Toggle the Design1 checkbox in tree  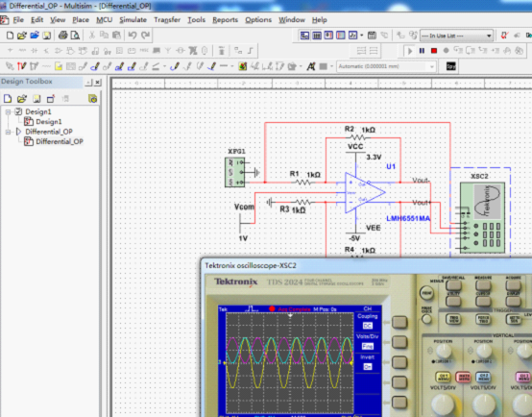[18, 111]
